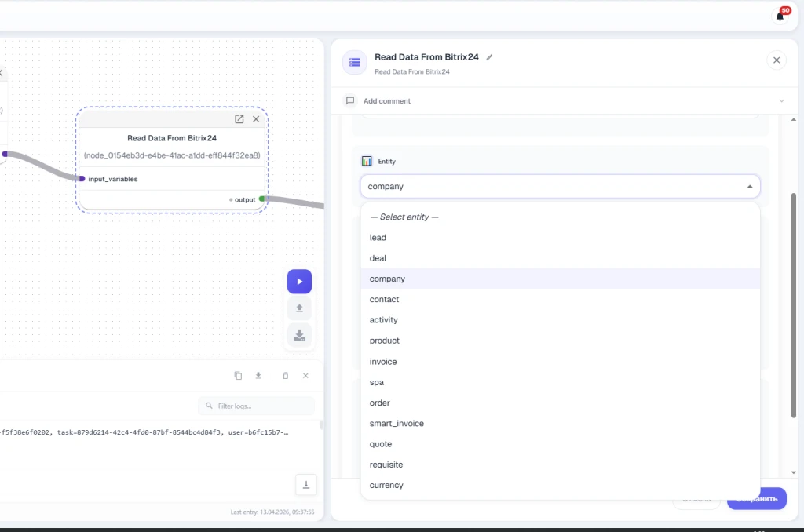Click the input_variables purple port
804x532 pixels.
coord(82,179)
